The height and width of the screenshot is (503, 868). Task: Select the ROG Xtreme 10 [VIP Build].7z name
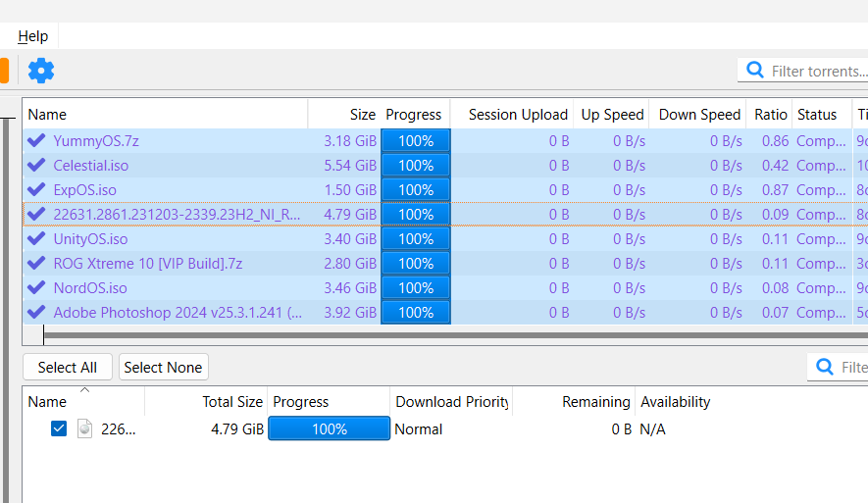[148, 264]
